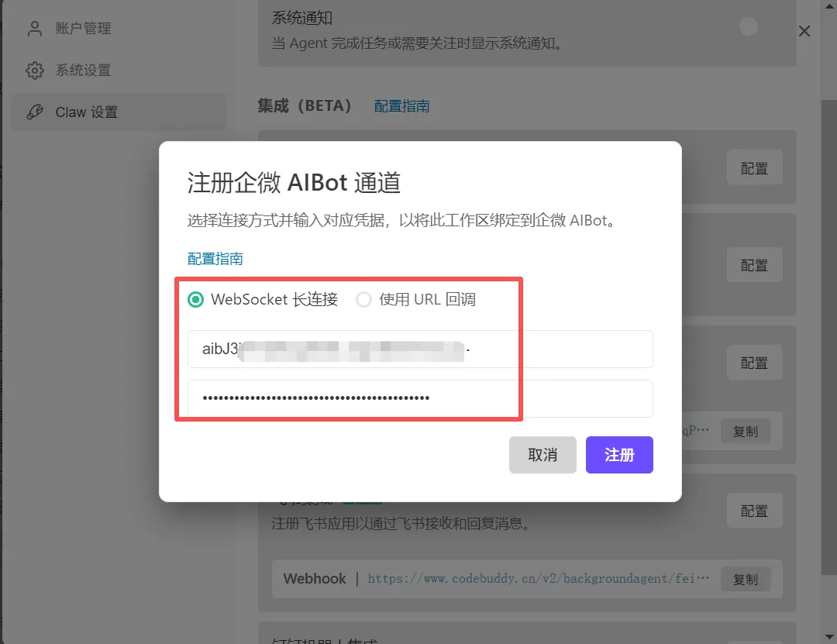This screenshot has height=644, width=837.
Task: Click 配置 button for the Feishu integration
Action: click(754, 511)
